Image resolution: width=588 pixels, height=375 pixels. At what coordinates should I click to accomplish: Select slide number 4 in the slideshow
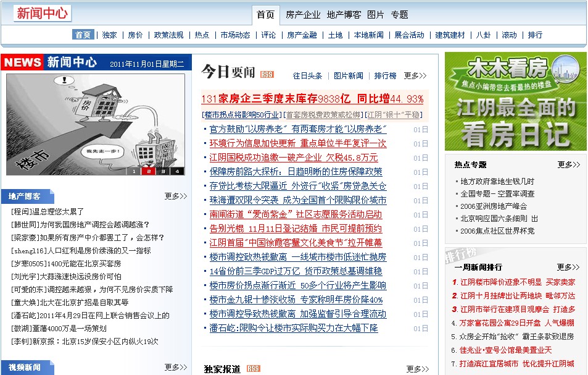point(177,171)
